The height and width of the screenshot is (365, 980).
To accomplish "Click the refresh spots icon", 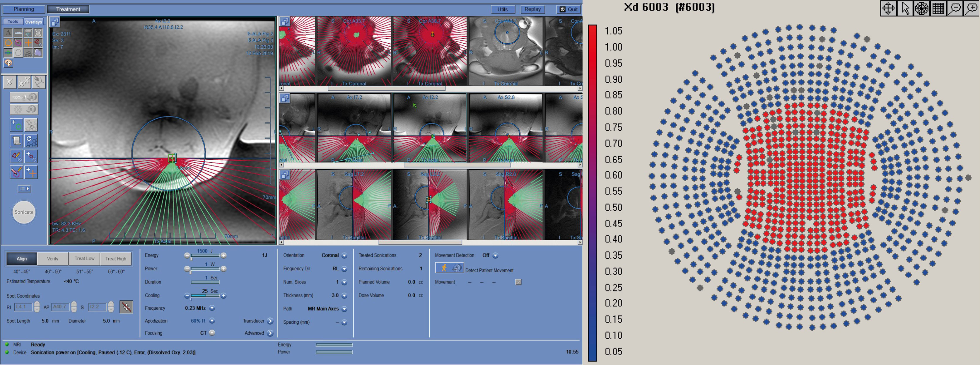I will pos(31,140).
